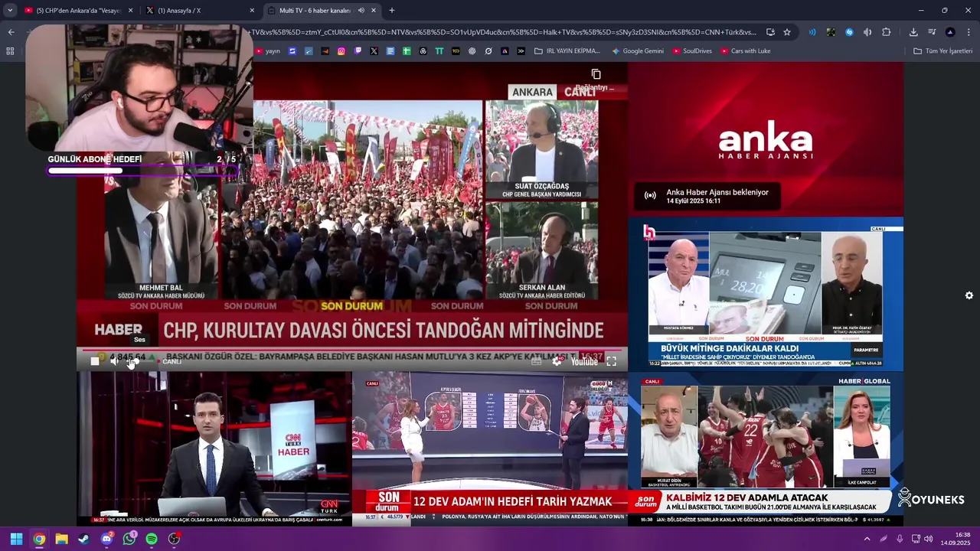The image size is (980, 551).
Task: Select the NTV basketball stream tile
Action: point(490,448)
